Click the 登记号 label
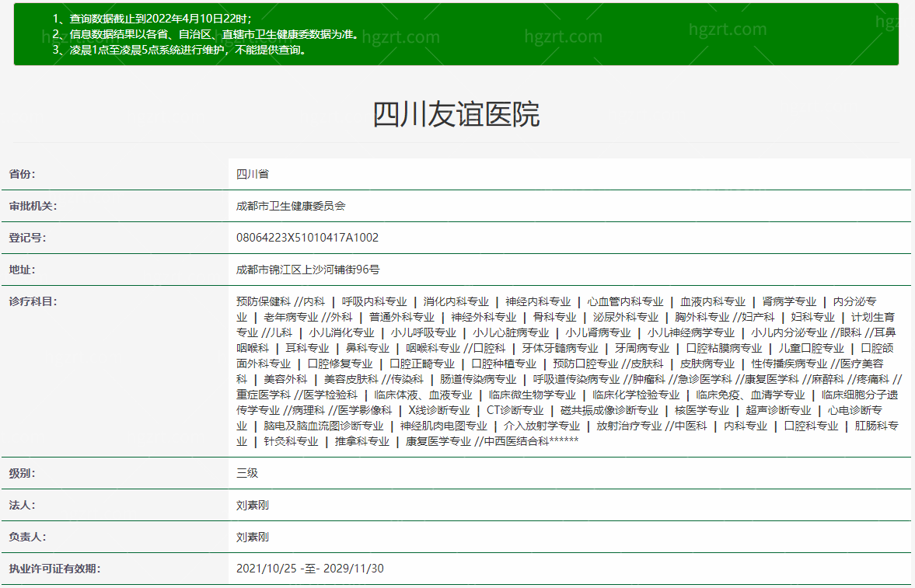 27,238
